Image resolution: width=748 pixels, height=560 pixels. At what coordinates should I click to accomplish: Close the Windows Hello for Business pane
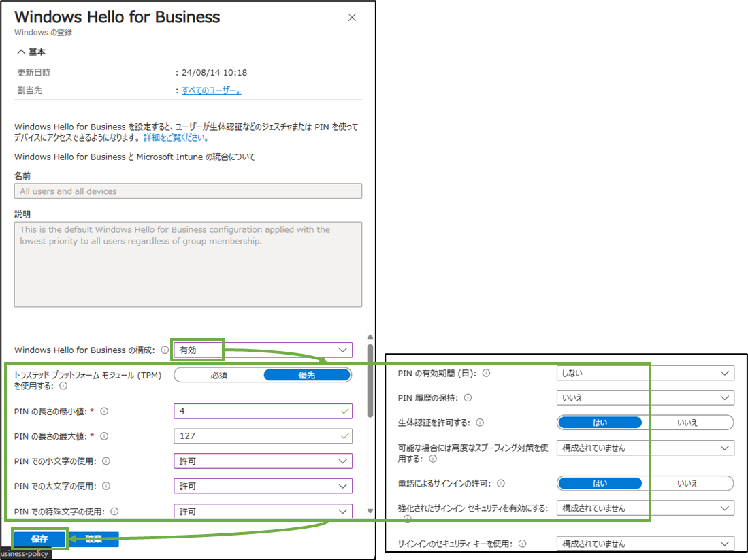(352, 18)
